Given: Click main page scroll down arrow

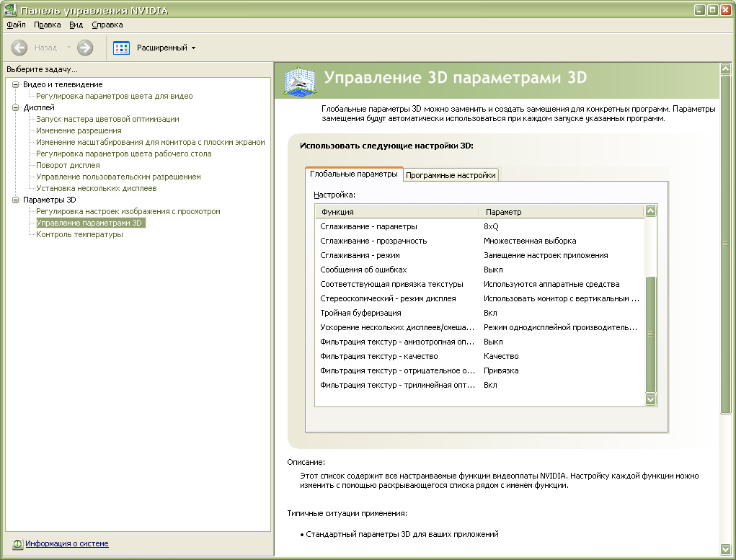Looking at the screenshot, I should [x=726, y=548].
